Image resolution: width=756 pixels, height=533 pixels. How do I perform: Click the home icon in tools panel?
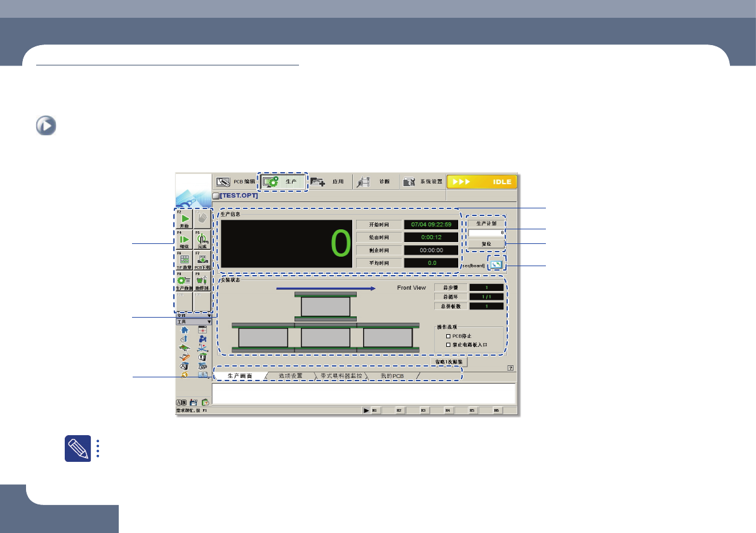185,330
